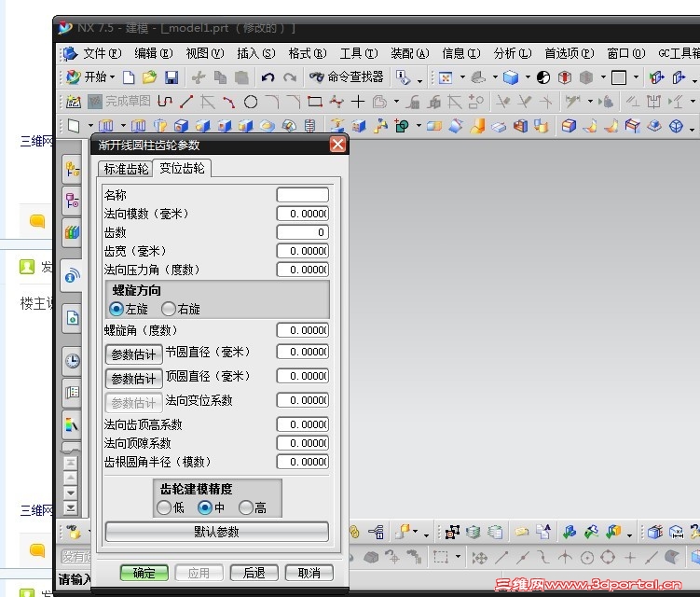
Task: Switch to the 标准齿轮 tab
Action: (126, 169)
